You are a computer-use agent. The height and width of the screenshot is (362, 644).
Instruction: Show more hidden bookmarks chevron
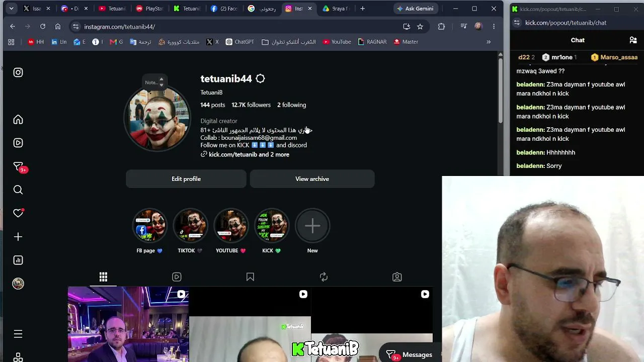point(489,42)
